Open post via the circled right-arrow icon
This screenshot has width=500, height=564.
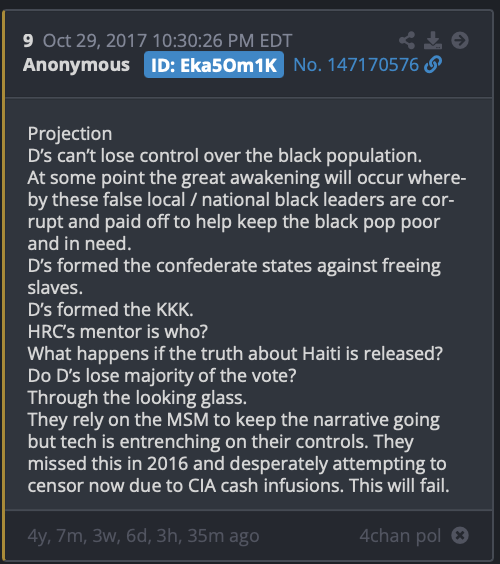click(x=460, y=40)
